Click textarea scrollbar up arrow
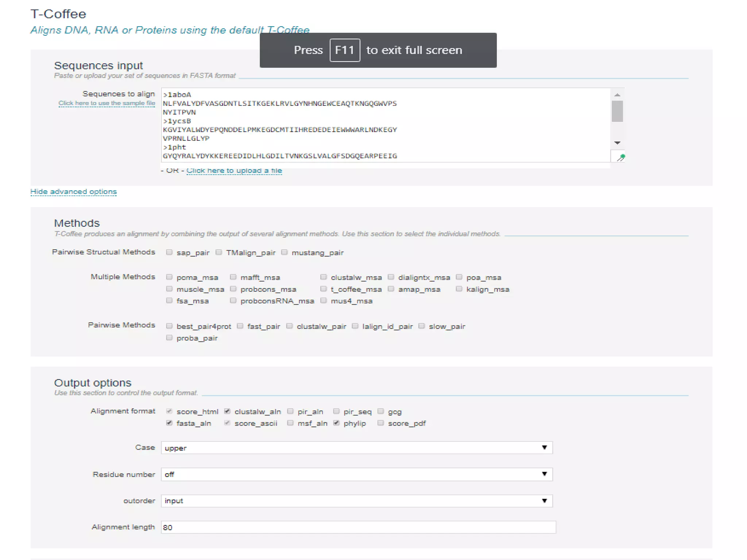Screen dimensions: 747x560 click(617, 95)
